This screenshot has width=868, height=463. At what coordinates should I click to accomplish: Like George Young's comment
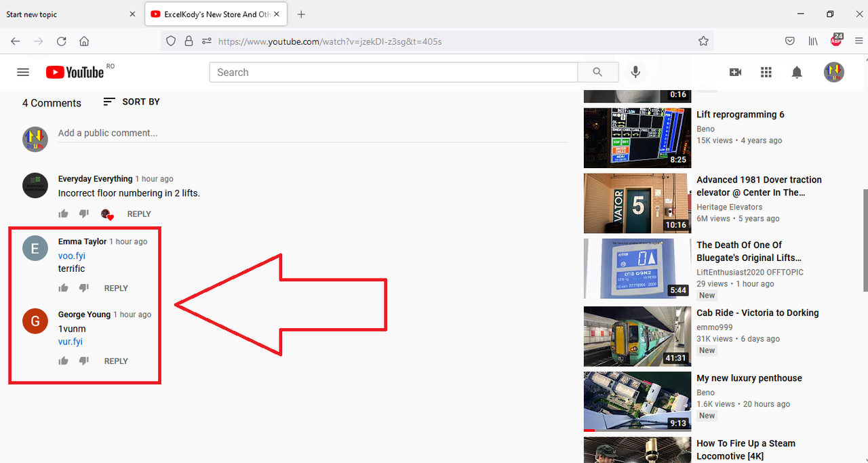click(x=64, y=361)
